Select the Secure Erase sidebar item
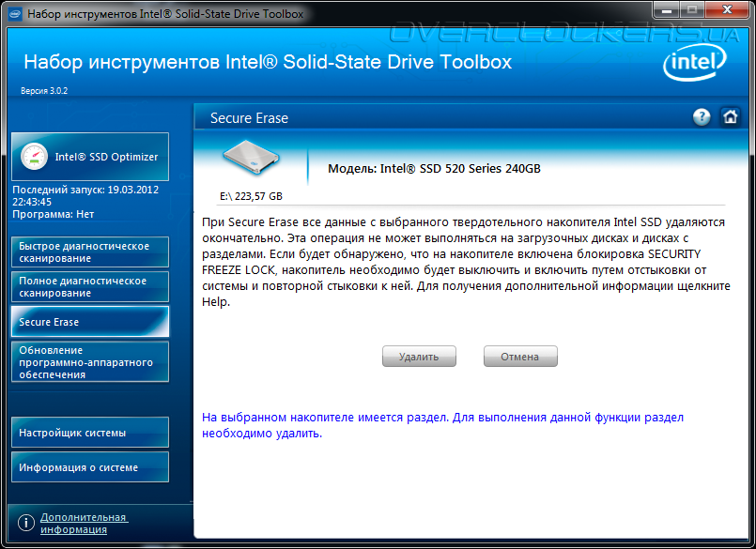This screenshot has width=756, height=549. point(90,322)
